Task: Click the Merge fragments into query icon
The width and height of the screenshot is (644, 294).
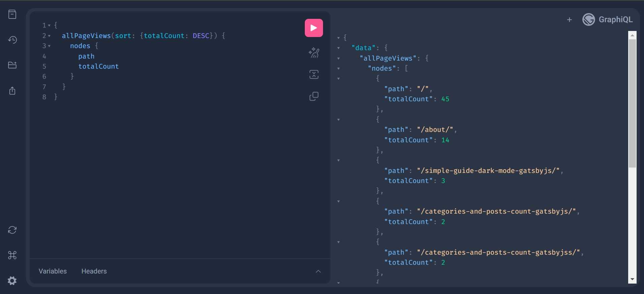Action: 314,74
